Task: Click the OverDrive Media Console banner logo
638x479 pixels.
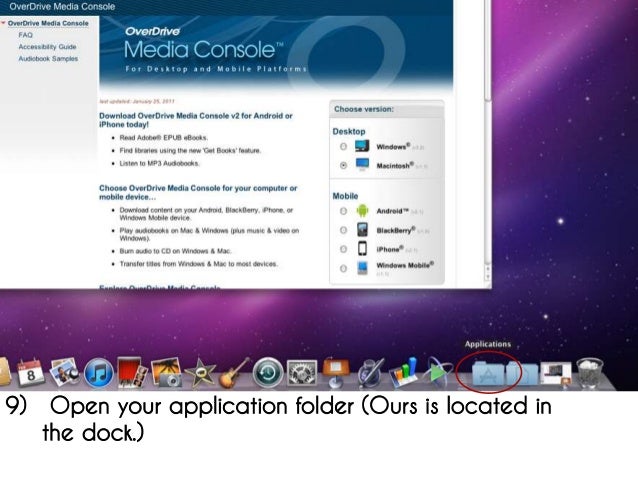Action: [203, 43]
